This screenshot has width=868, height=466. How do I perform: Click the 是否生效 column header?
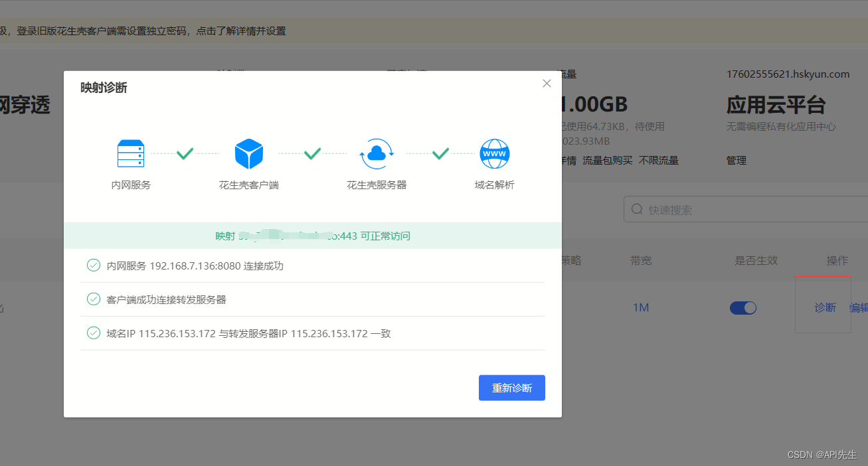[x=756, y=261]
